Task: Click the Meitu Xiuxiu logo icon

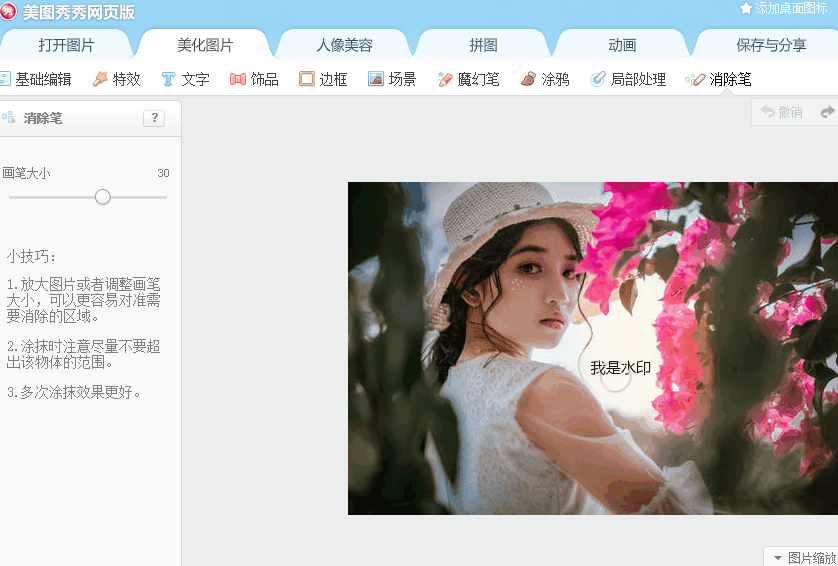Action: tap(7, 11)
